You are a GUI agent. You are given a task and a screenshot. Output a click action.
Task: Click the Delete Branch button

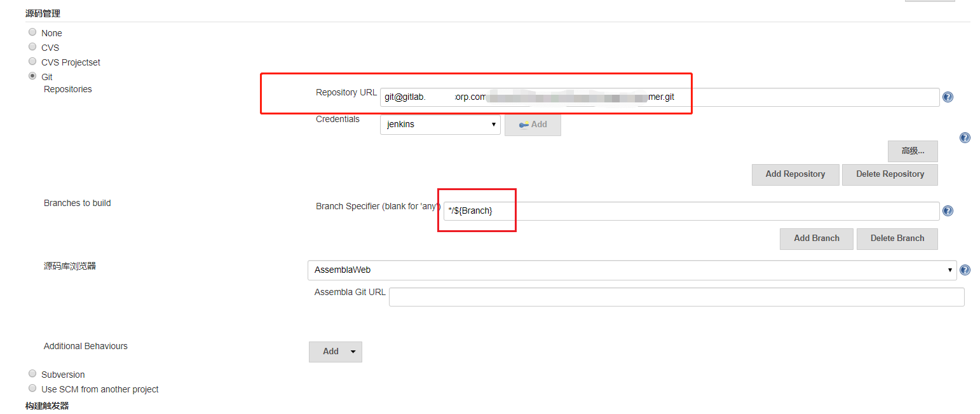click(897, 238)
